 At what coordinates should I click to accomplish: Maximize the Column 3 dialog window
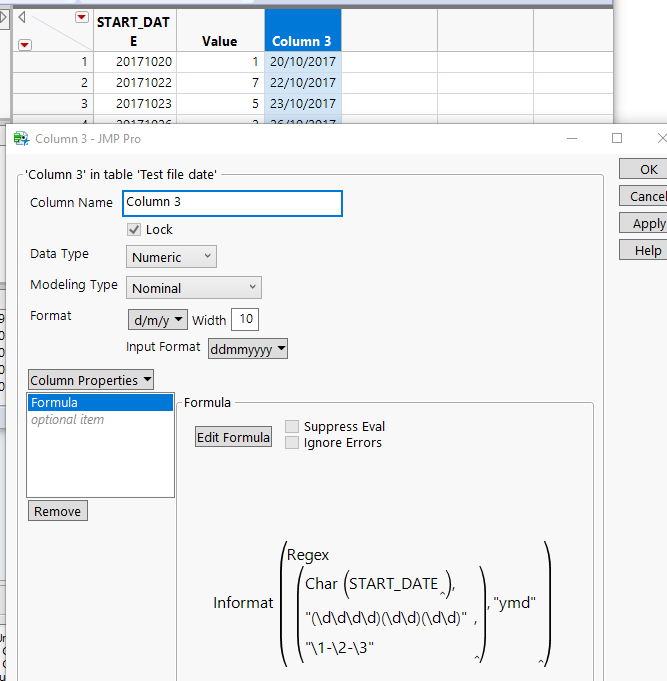click(x=617, y=139)
